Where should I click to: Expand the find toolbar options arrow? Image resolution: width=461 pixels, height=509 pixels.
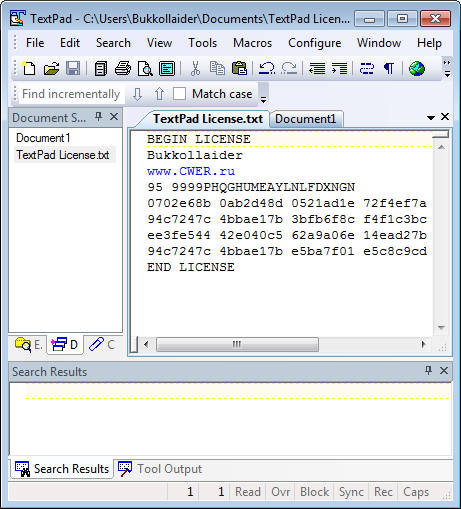click(x=263, y=94)
